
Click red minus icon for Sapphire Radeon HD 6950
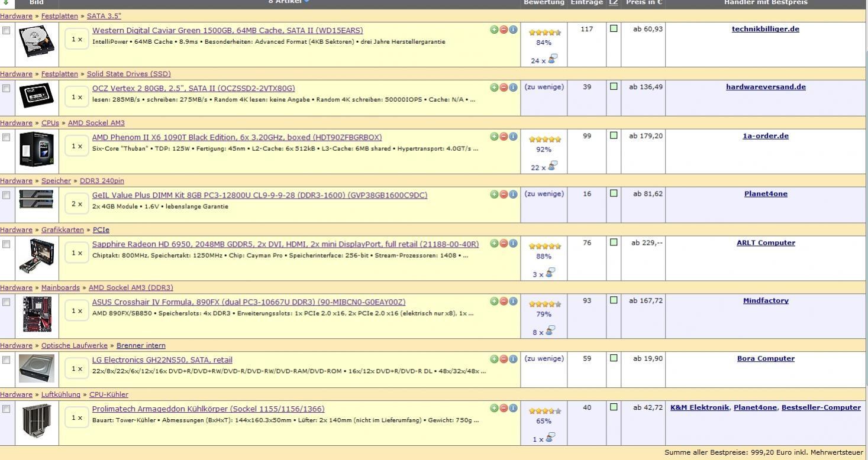[504, 244]
